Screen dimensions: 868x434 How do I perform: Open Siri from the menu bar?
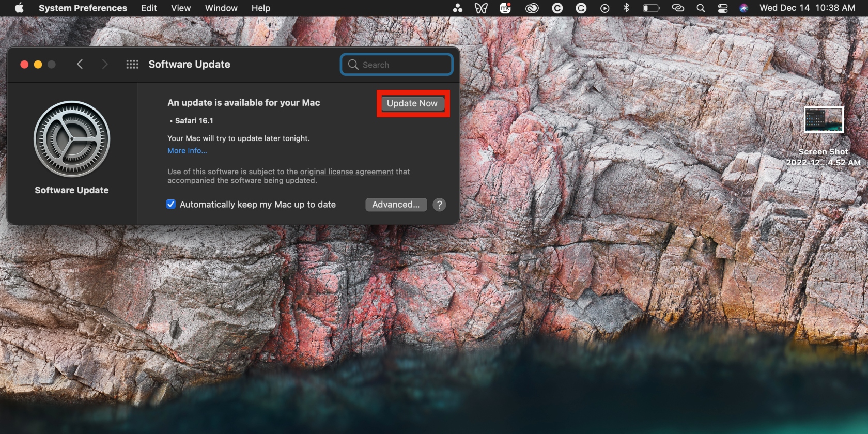743,8
